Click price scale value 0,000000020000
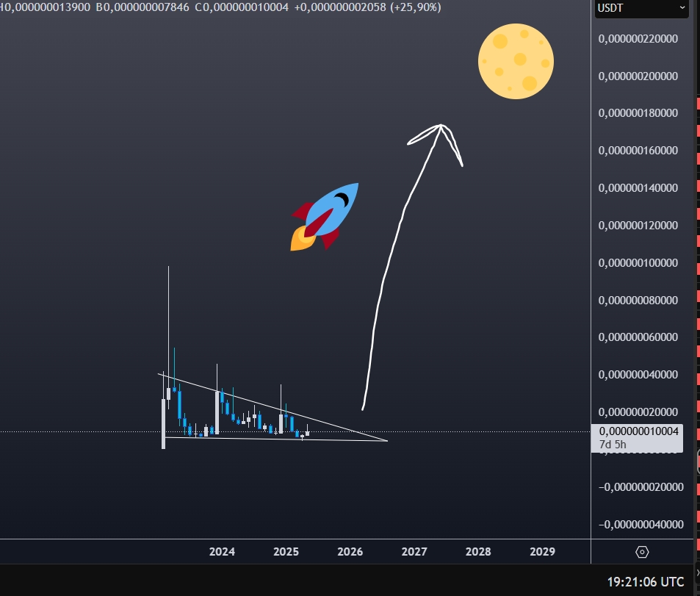This screenshot has height=596, width=700. click(638, 412)
